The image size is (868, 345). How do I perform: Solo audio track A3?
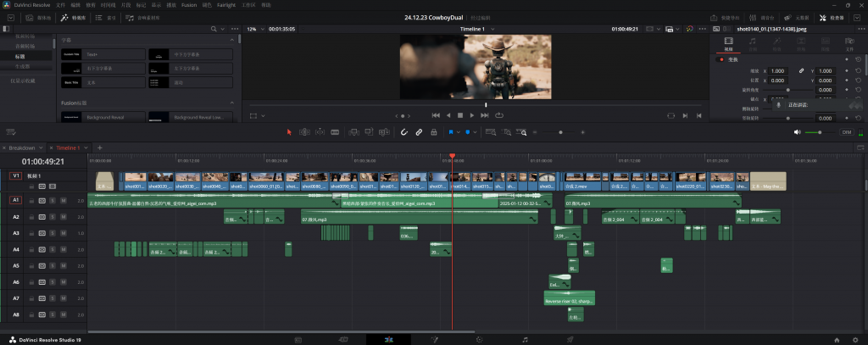(52, 233)
